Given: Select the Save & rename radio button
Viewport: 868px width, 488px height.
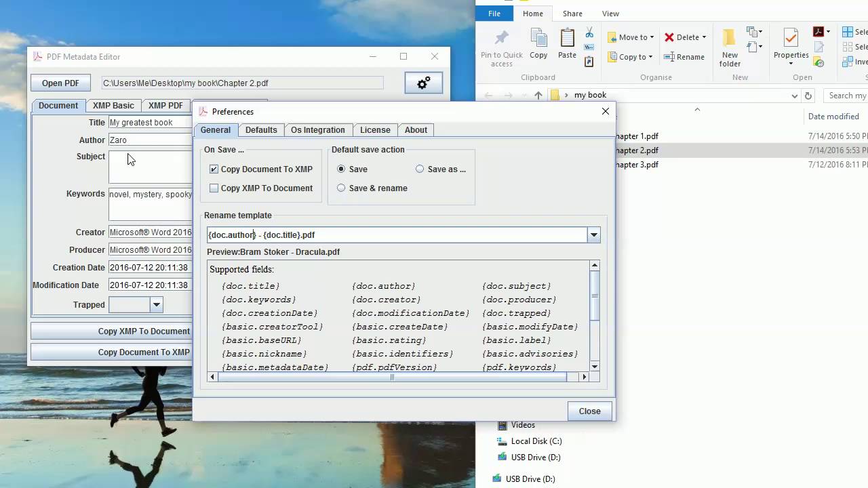Looking at the screenshot, I should 341,188.
